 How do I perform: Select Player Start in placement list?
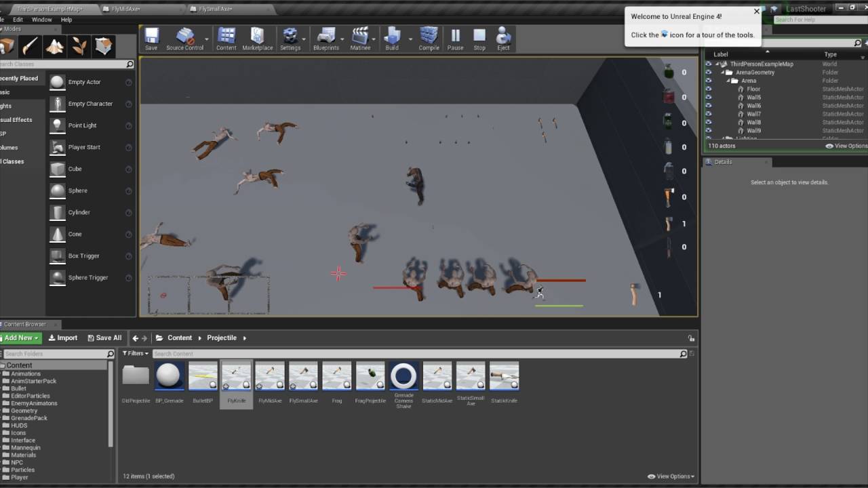coord(92,147)
